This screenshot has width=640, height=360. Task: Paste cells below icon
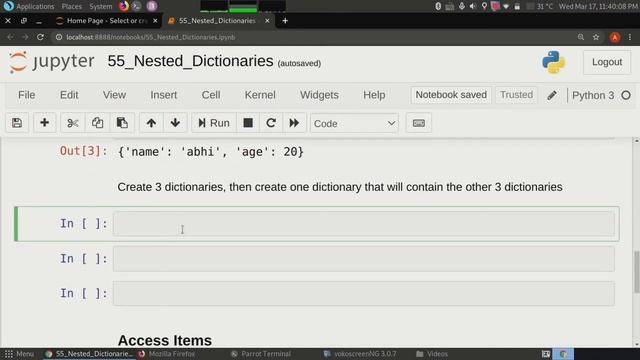pyautogui.click(x=122, y=123)
